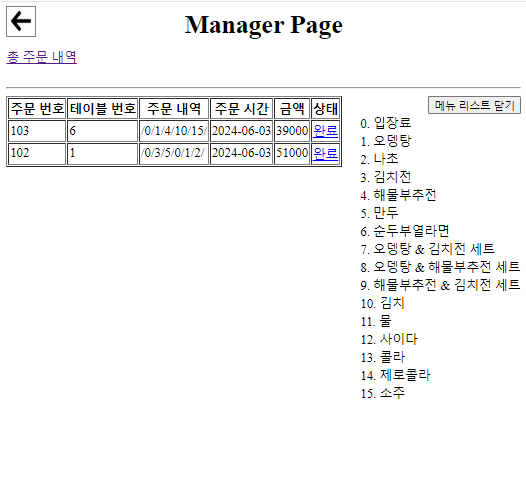Click menu item 5. 만두
526x479 pixels.
click(x=379, y=213)
